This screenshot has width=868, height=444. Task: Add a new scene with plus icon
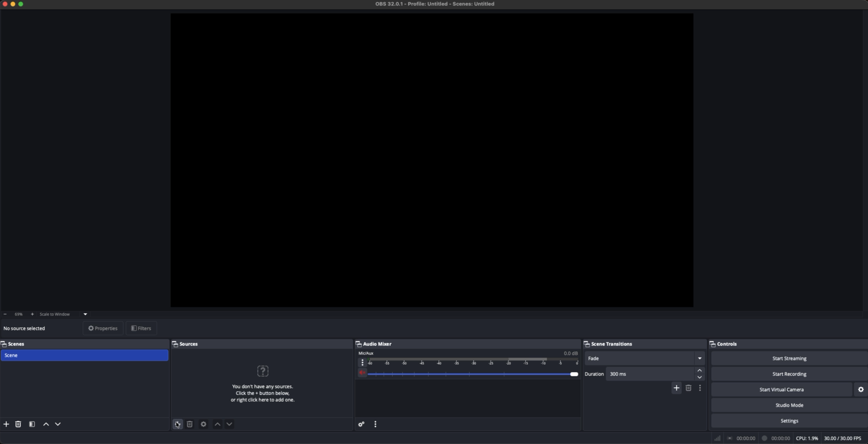coord(6,424)
